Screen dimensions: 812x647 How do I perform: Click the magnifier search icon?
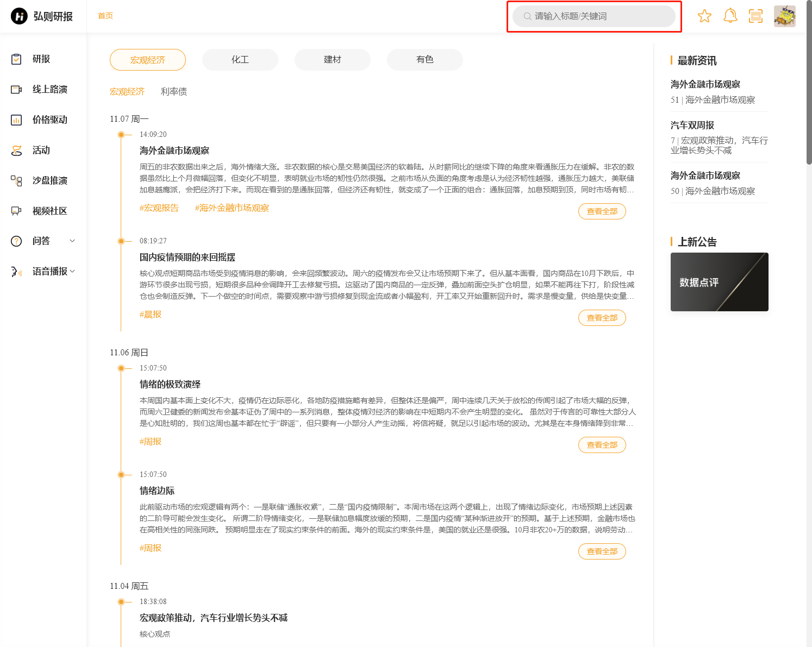(x=527, y=16)
